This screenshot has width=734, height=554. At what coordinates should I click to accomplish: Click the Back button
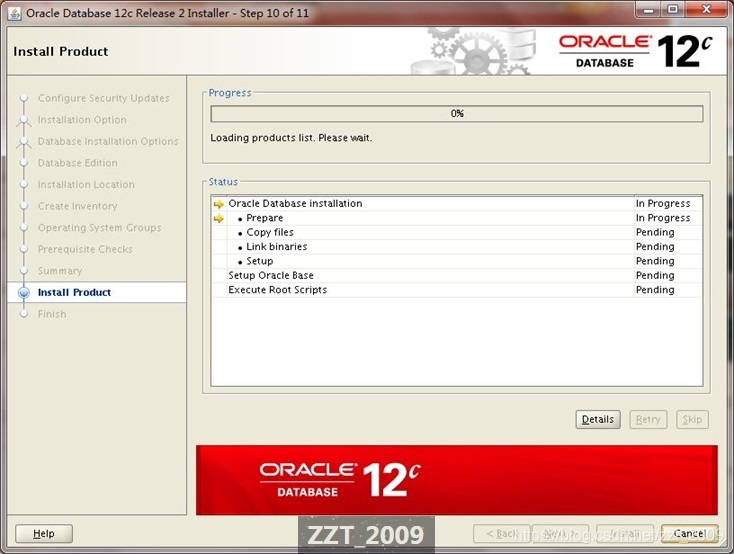[501, 533]
